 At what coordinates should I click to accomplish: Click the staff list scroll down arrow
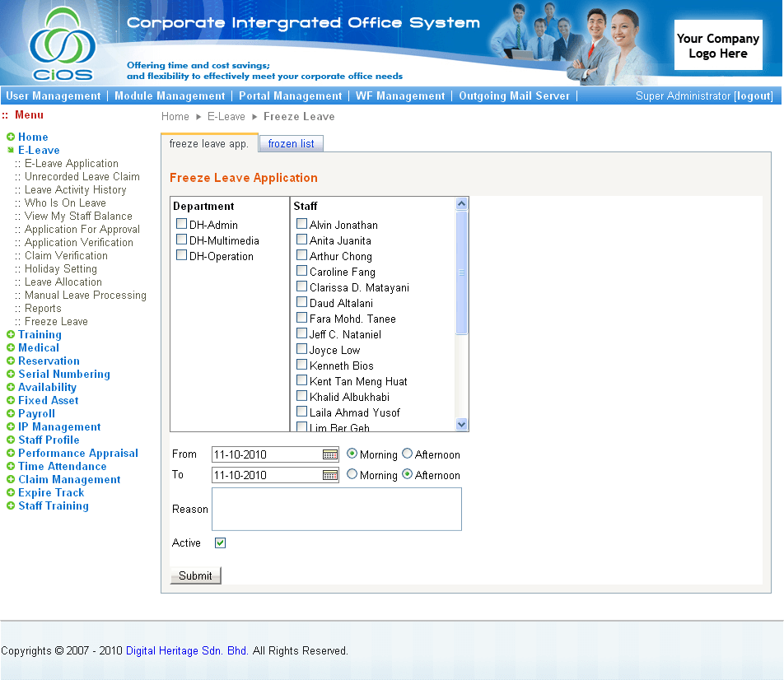click(462, 425)
